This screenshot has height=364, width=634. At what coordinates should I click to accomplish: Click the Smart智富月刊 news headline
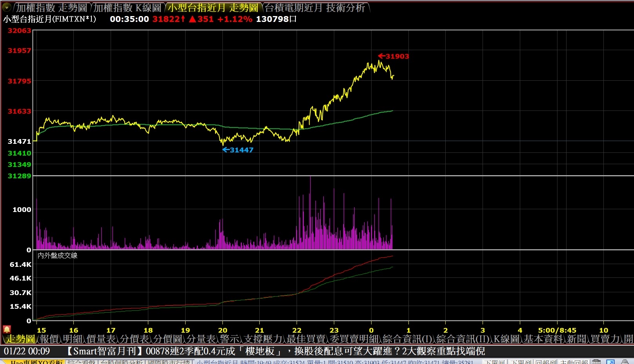pyautogui.click(x=276, y=351)
